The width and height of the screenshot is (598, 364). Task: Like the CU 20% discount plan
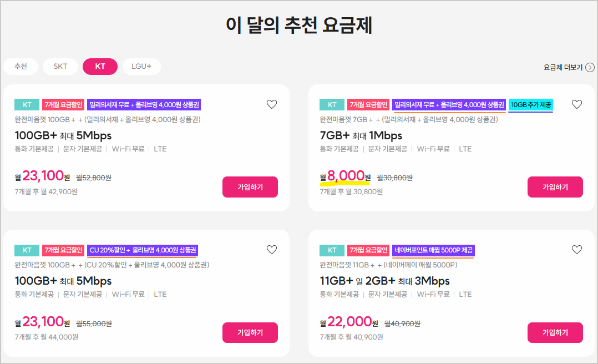pyautogui.click(x=271, y=250)
